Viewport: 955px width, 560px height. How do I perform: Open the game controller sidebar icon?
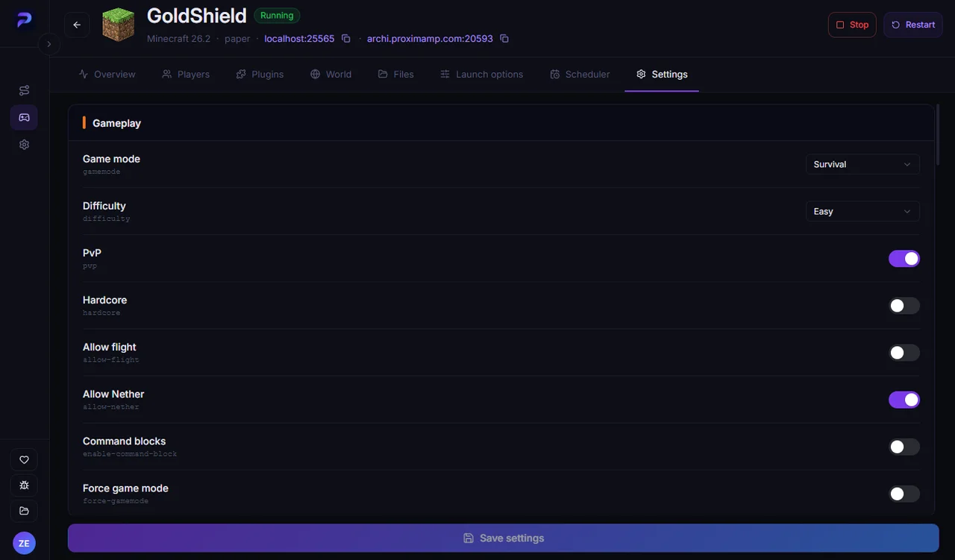pos(24,117)
